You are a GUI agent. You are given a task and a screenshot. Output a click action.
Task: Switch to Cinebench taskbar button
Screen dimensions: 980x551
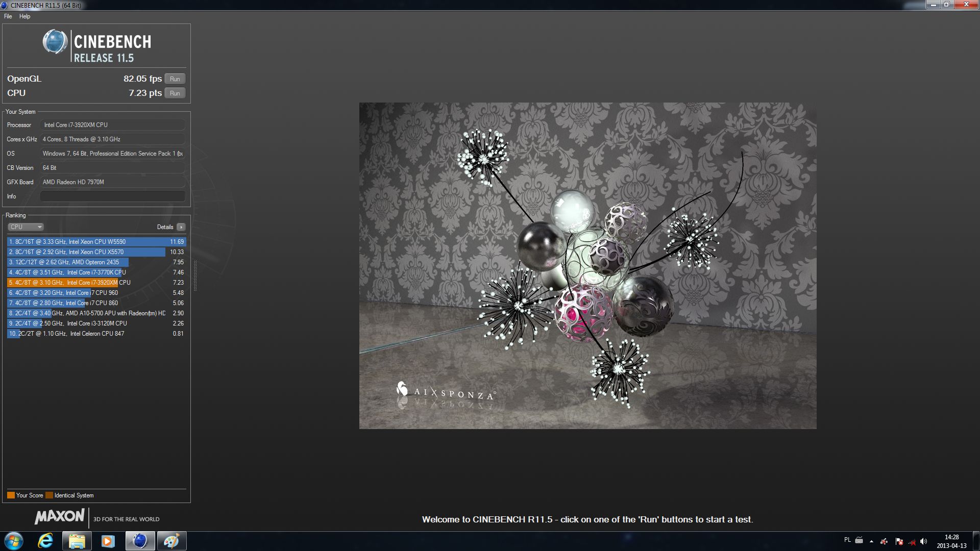[x=140, y=541]
